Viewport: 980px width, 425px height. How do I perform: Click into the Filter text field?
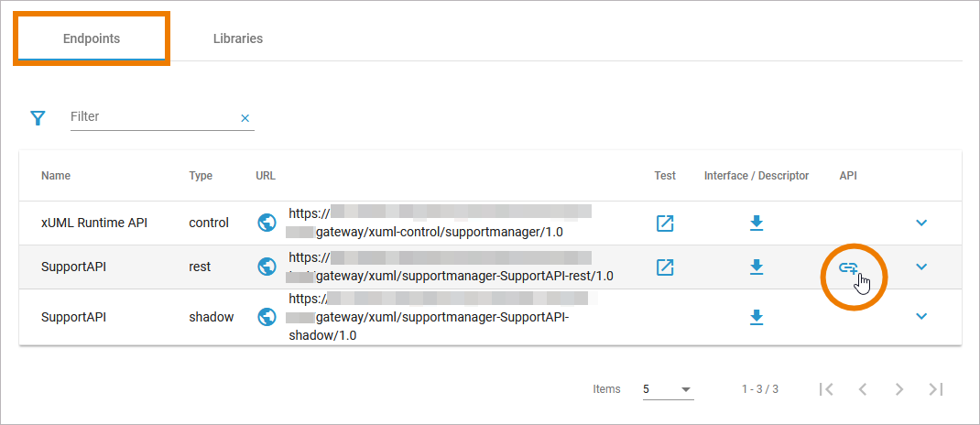(151, 117)
